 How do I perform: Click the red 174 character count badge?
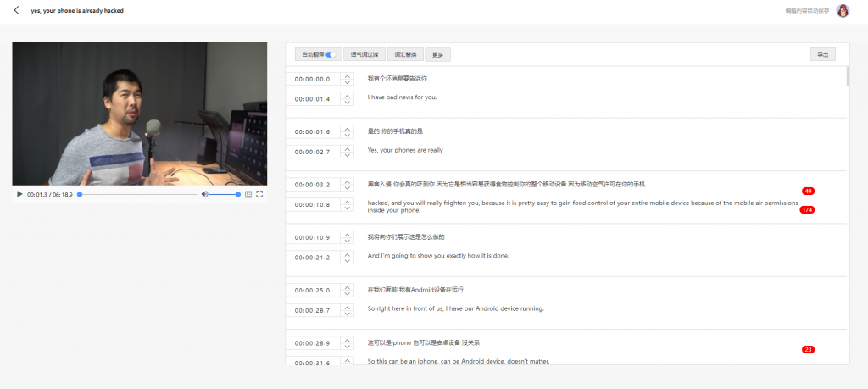click(x=807, y=209)
